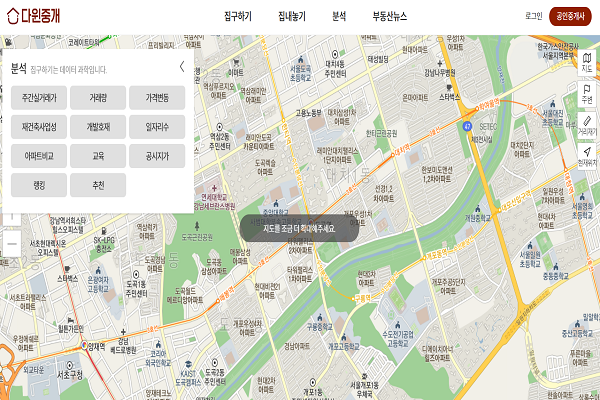Click the 지도를 조금 더 확대해주세요 toast message
This screenshot has width=600, height=400.
click(x=299, y=229)
